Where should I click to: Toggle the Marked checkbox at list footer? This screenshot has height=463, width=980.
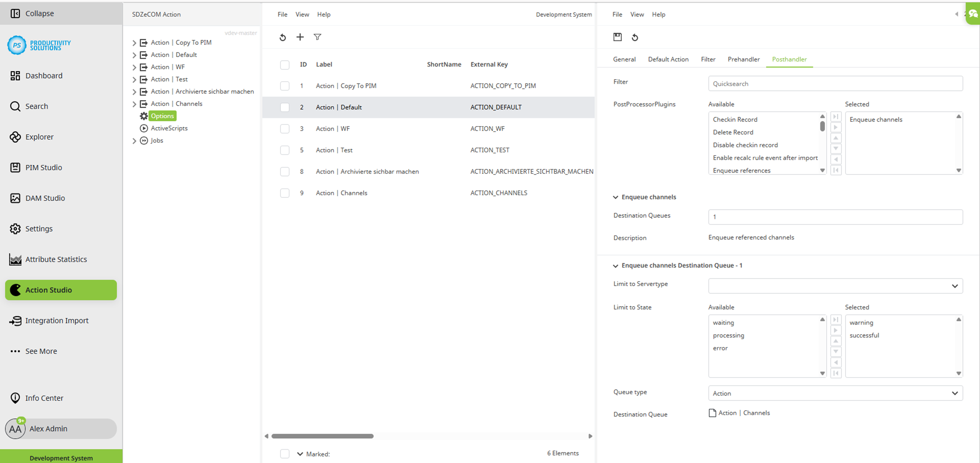(x=285, y=453)
